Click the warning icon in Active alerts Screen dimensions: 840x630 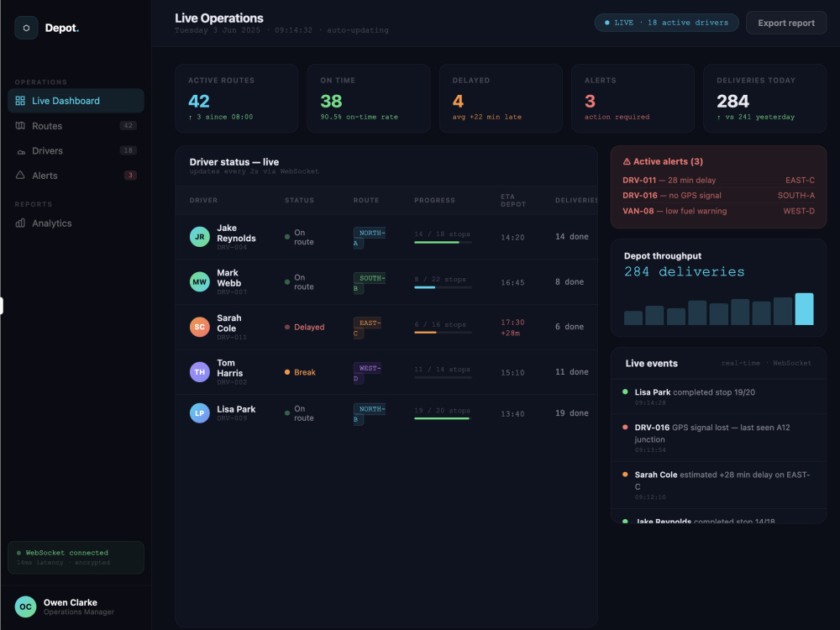click(x=627, y=161)
